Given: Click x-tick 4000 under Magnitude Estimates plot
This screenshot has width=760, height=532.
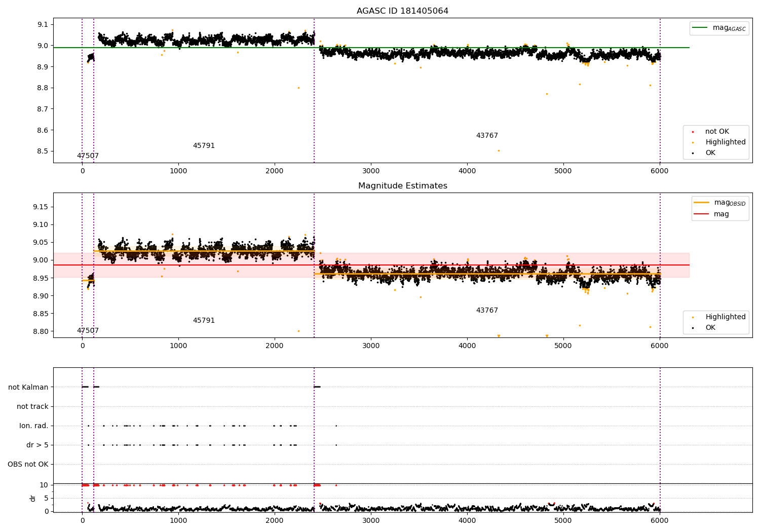Looking at the screenshot, I should [x=467, y=346].
